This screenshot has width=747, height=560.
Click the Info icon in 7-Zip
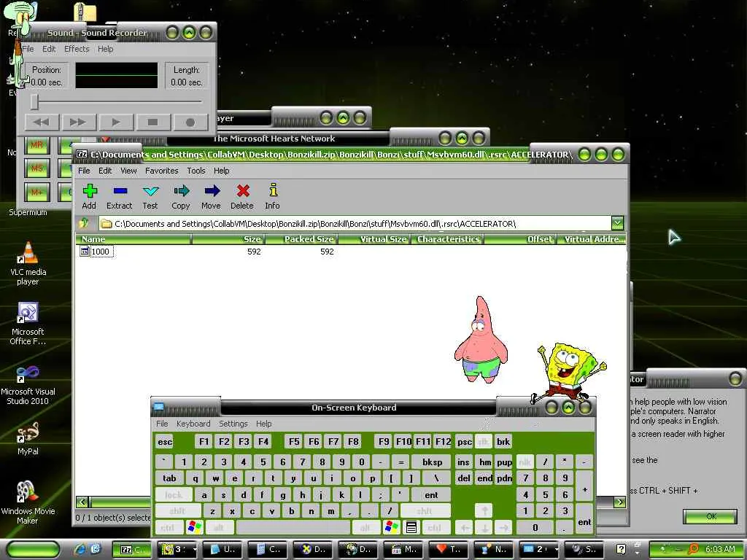pyautogui.click(x=273, y=196)
